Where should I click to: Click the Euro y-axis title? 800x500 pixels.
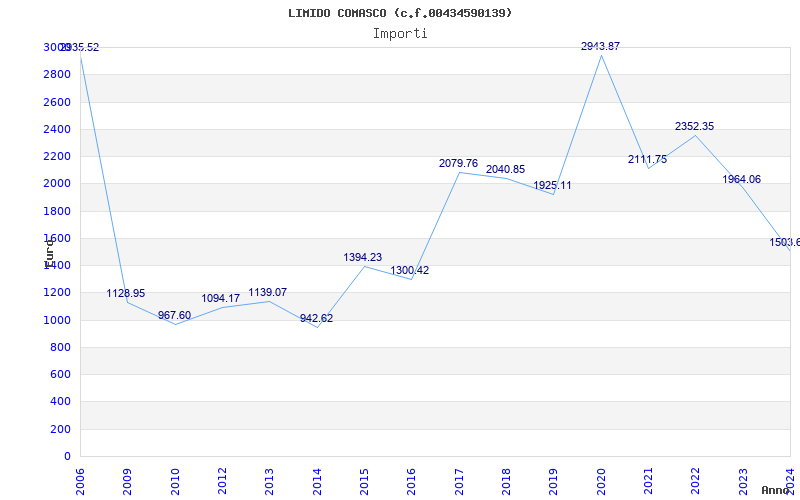[x=49, y=253]
